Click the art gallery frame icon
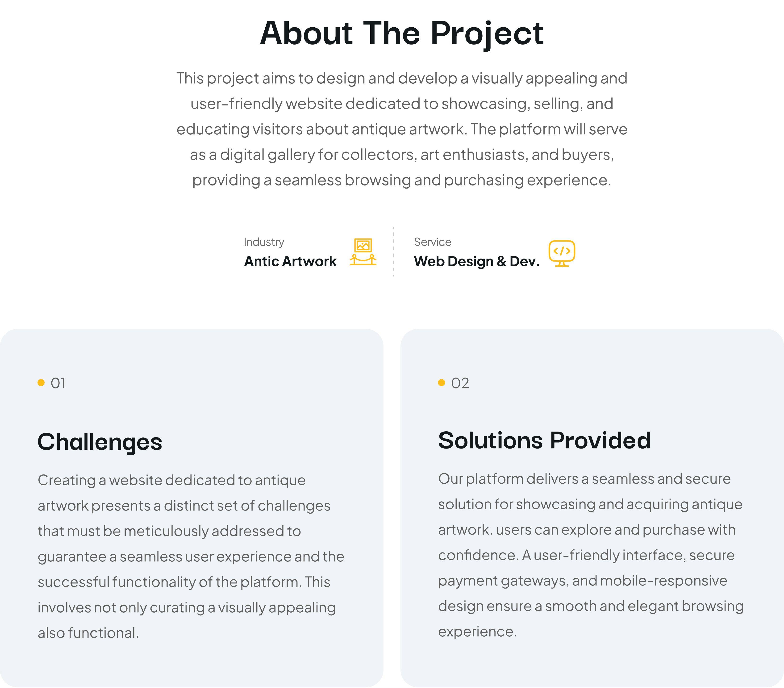 point(363,251)
